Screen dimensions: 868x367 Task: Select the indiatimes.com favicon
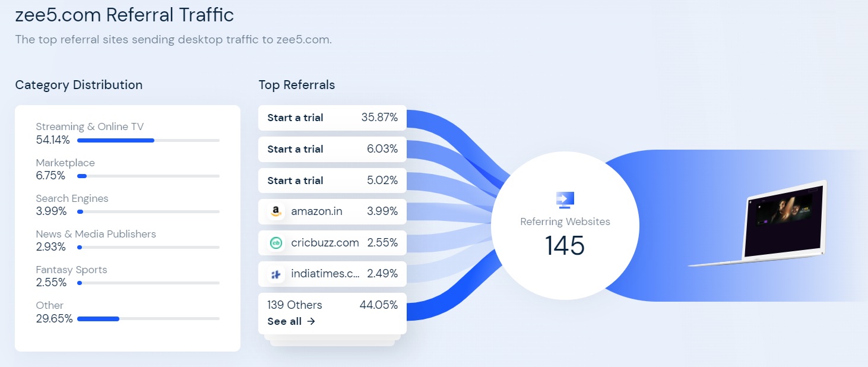[275, 274]
